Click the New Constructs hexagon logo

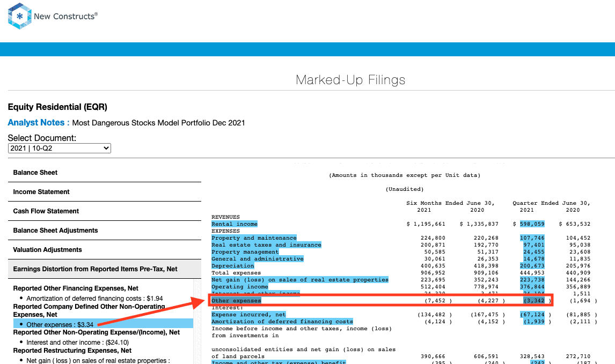(x=19, y=16)
